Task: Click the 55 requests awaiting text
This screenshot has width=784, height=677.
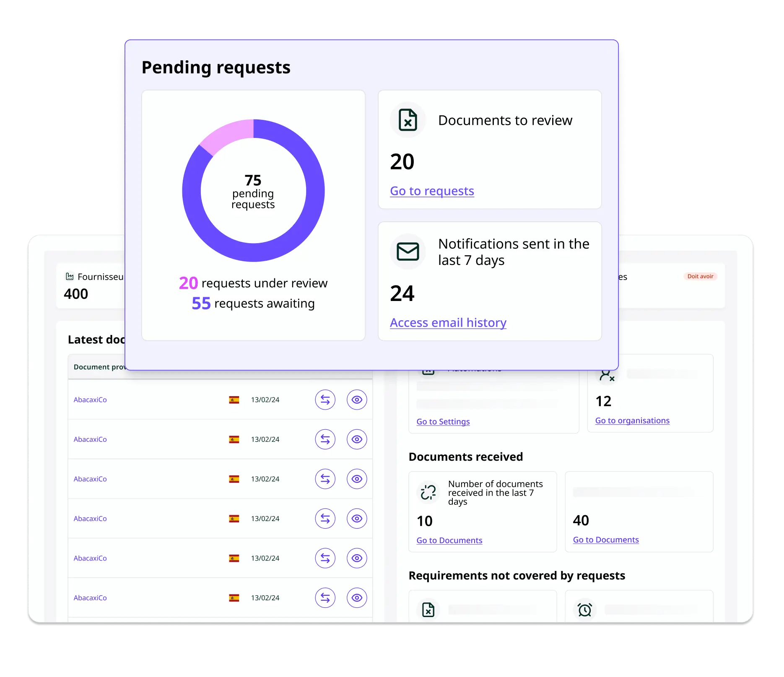Action: (x=253, y=303)
